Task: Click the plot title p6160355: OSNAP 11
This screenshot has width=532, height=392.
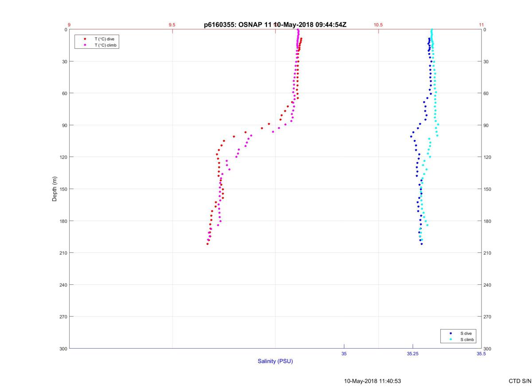Action: pos(239,25)
